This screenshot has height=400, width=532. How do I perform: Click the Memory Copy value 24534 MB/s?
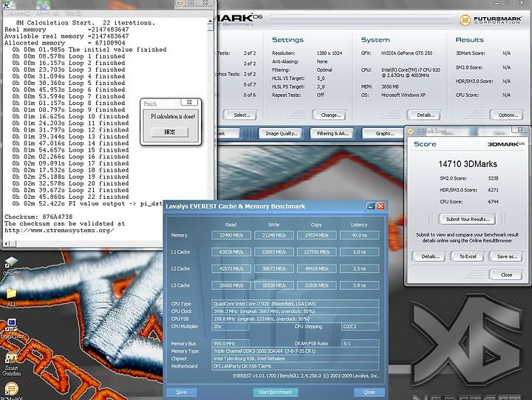tap(316, 235)
